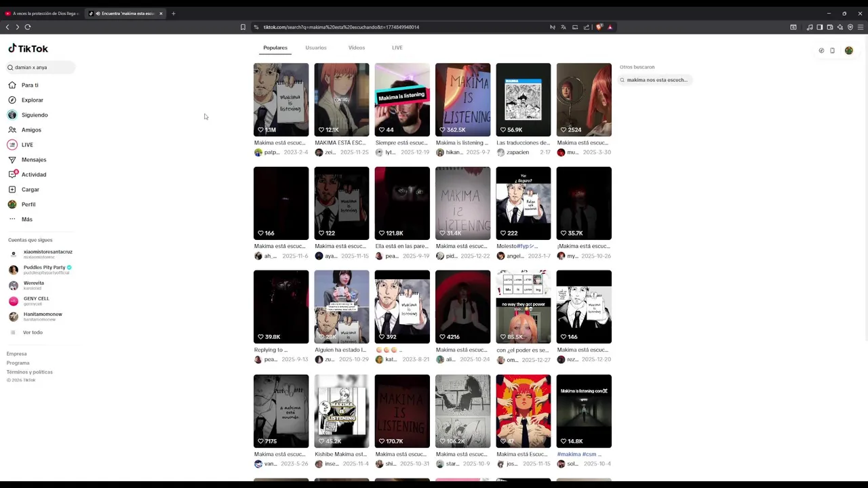Open Mensajes inbox
This screenshot has height=488, width=868.
tap(27, 160)
